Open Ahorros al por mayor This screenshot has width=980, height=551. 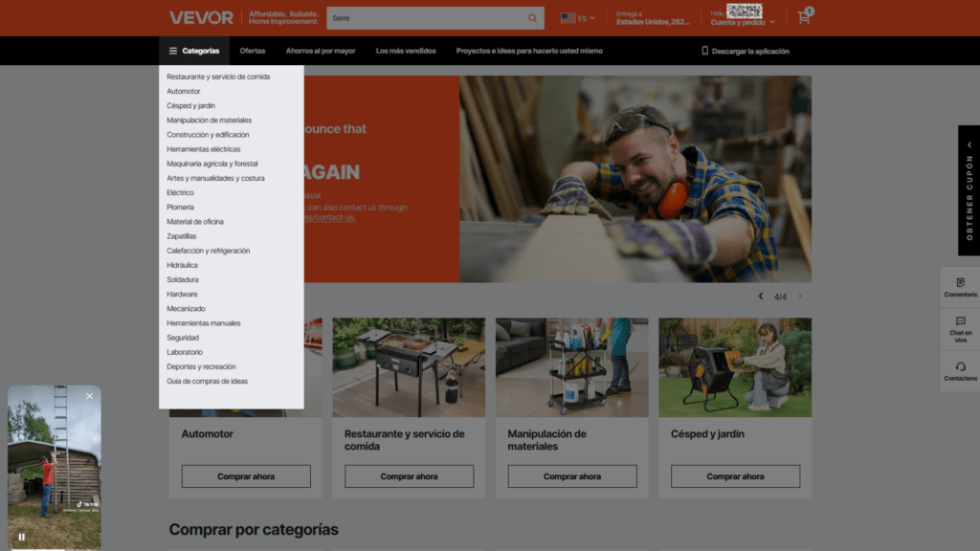321,52
